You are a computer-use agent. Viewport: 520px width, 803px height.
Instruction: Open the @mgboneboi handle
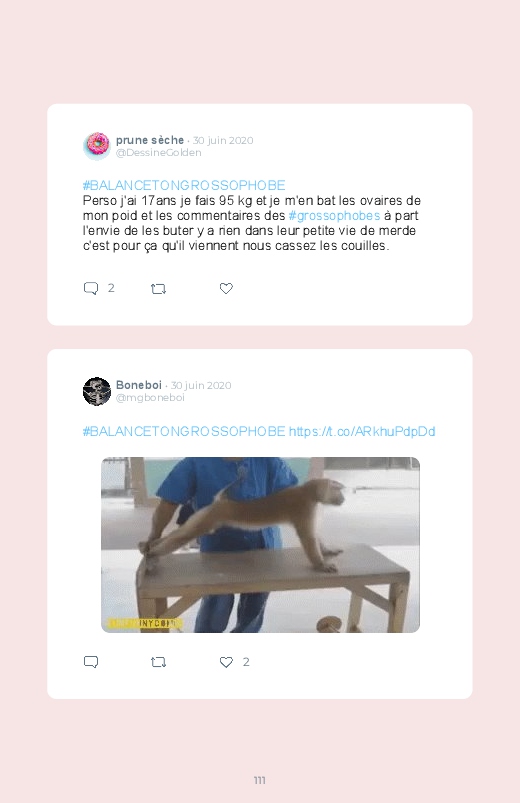[x=150, y=398]
